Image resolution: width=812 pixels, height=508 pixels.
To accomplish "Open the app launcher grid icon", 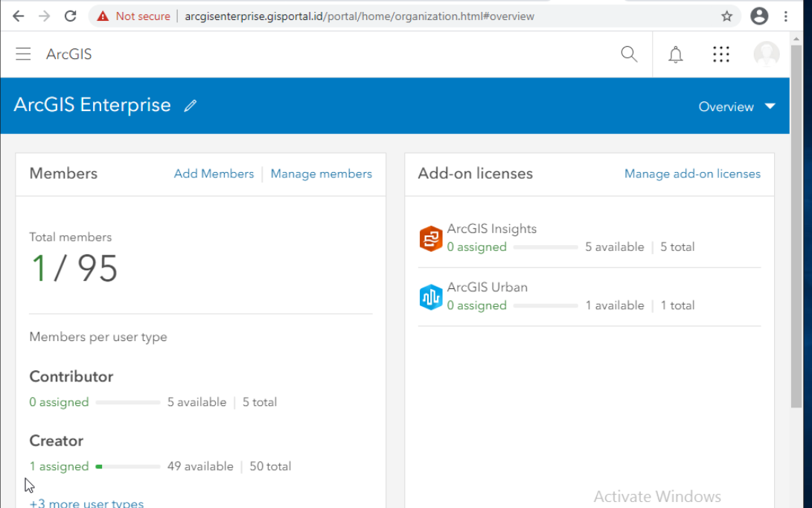I will point(721,54).
